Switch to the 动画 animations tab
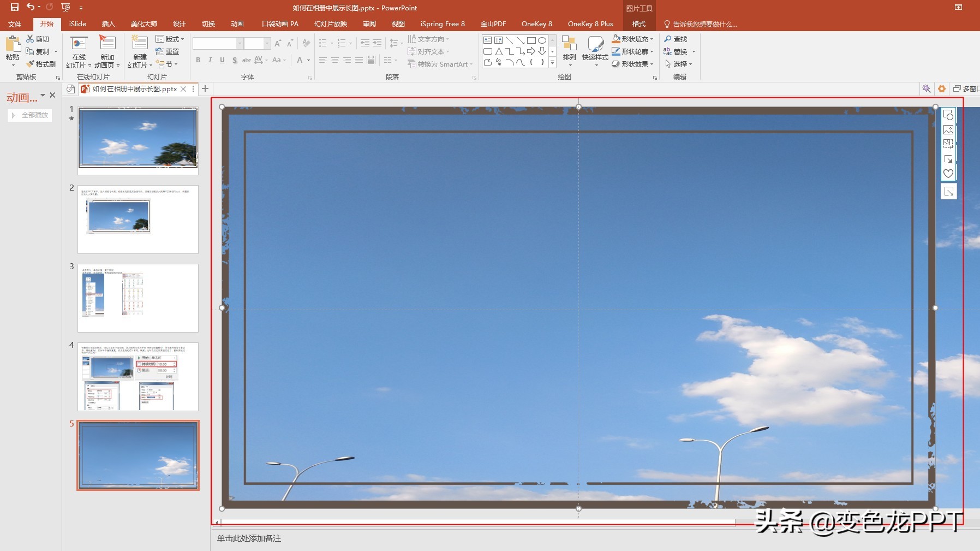The image size is (980, 551). point(237,24)
